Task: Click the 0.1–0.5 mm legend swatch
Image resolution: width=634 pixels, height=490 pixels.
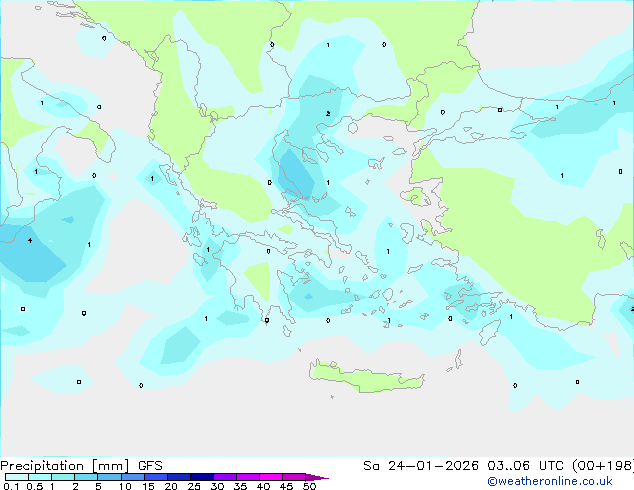Action: [17, 477]
